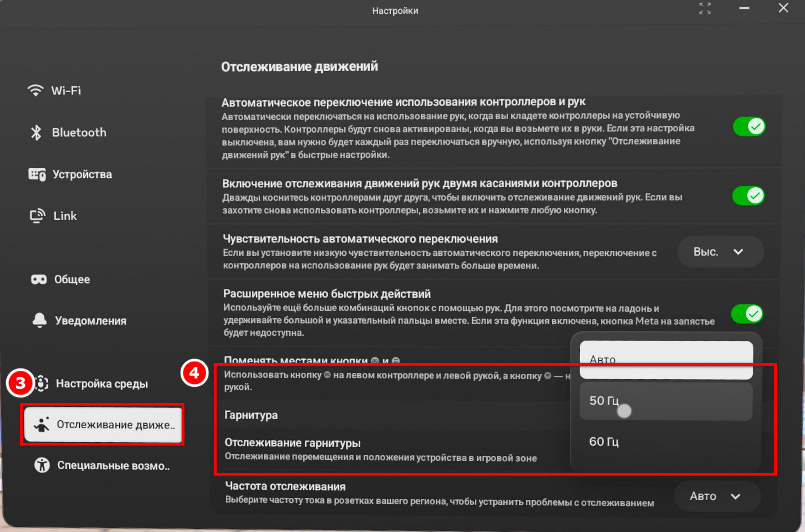Select the Устройства devices icon

(37, 174)
